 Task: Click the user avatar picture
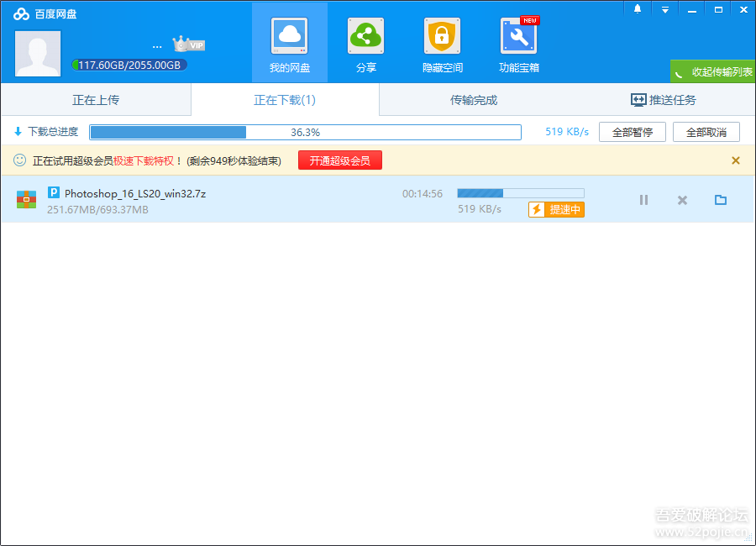point(38,54)
